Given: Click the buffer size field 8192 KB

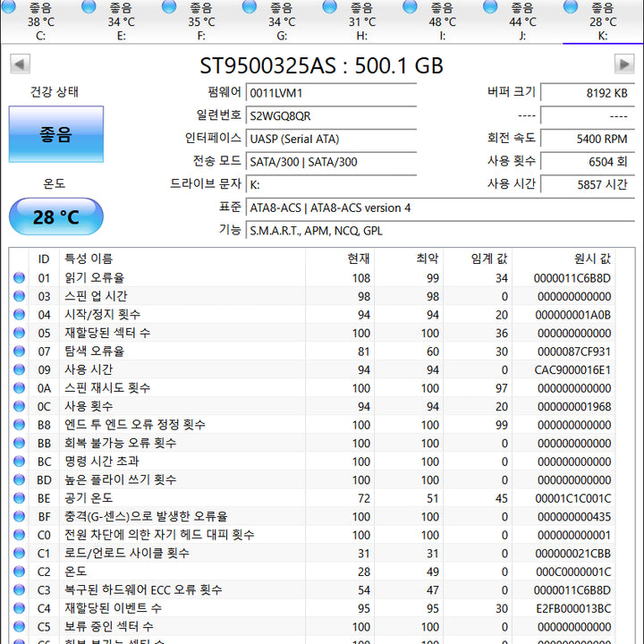Looking at the screenshot, I should tap(588, 93).
